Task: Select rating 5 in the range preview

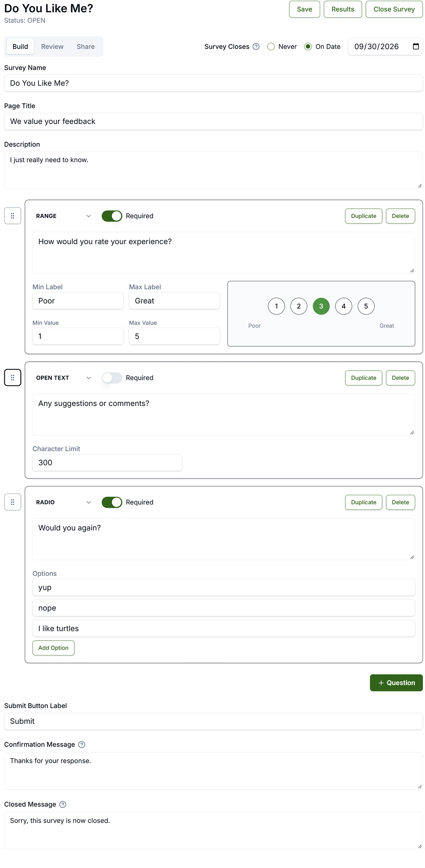Action: [366, 306]
